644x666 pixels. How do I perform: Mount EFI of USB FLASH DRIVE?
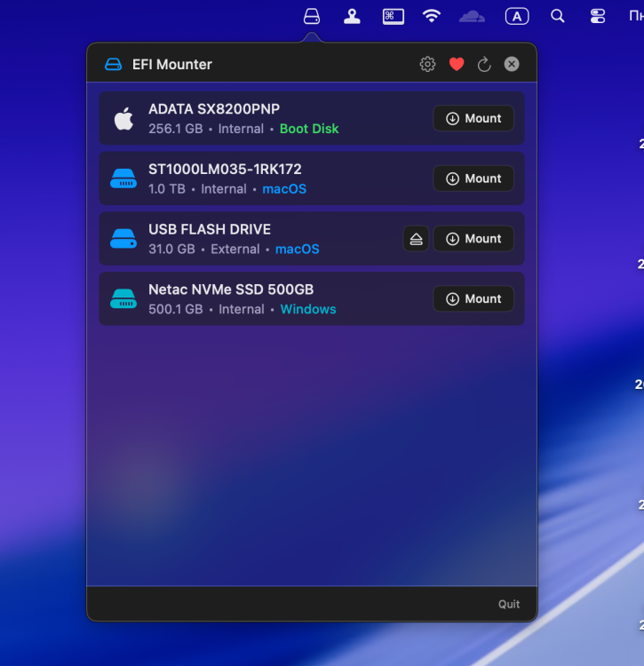pyautogui.click(x=473, y=239)
